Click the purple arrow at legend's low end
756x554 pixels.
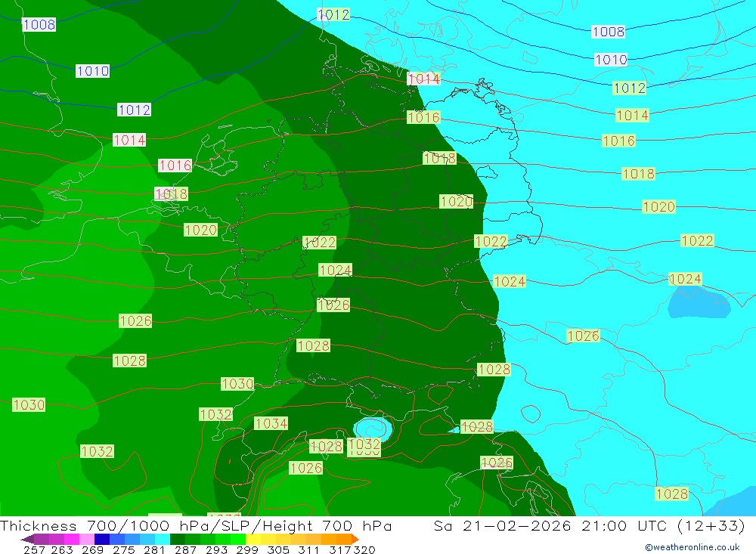27,539
